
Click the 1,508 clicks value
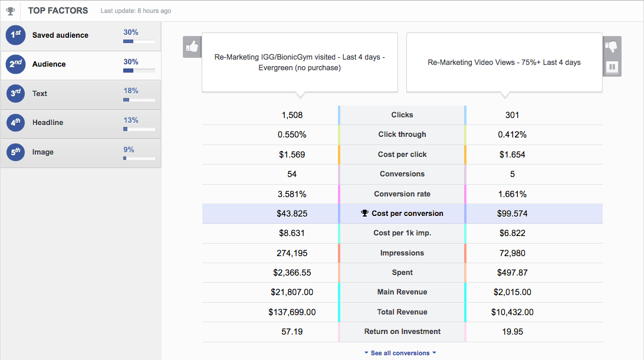tap(292, 115)
